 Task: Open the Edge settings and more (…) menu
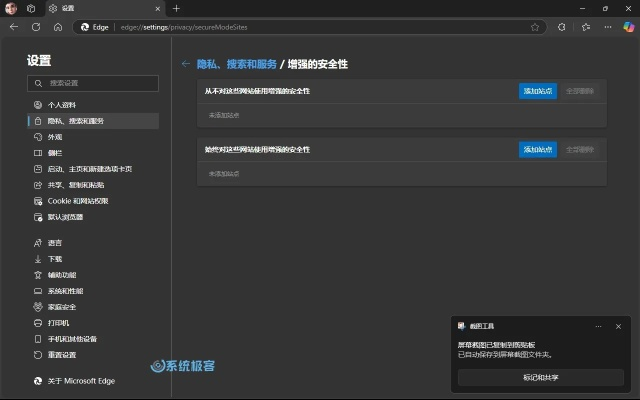608,27
